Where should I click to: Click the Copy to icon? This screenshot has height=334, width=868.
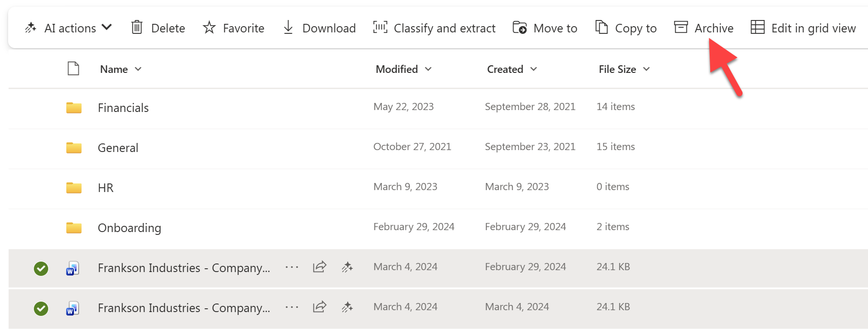601,28
